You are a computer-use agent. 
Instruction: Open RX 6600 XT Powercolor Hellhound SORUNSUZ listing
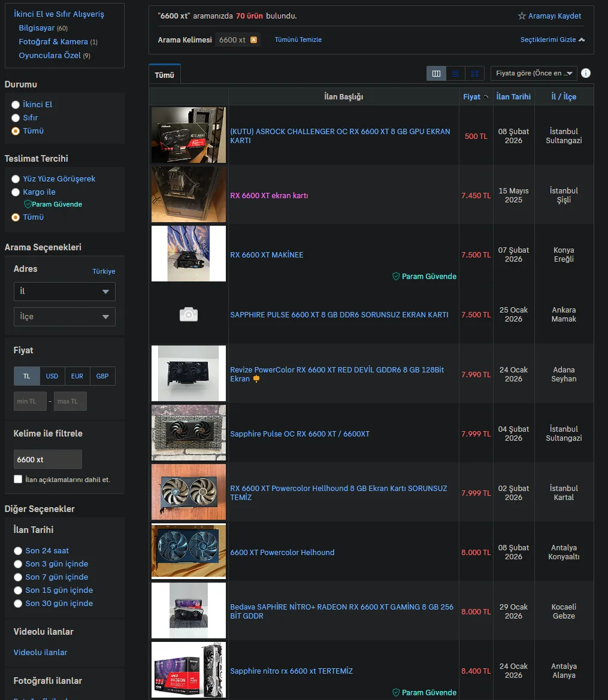tap(338, 493)
